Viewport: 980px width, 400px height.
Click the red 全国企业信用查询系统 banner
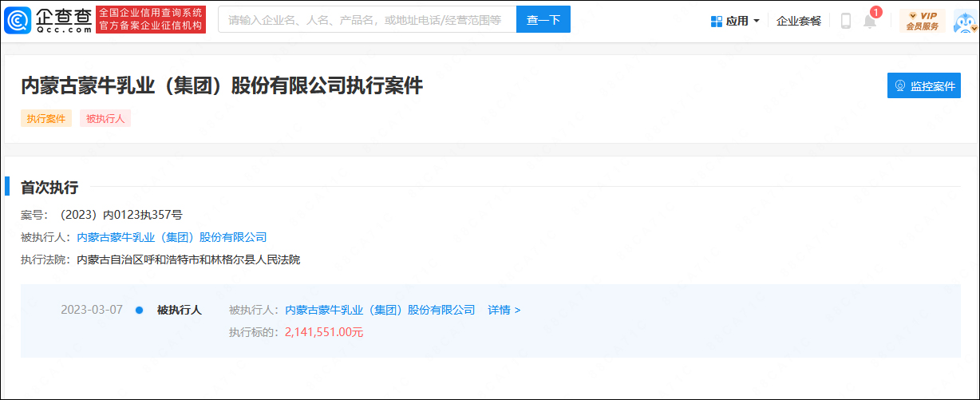[x=151, y=20]
